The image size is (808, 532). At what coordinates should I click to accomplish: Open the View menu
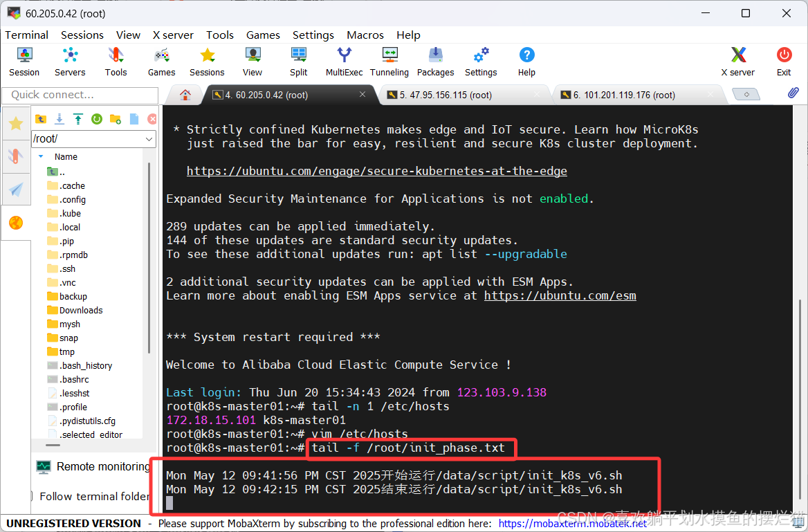(x=128, y=35)
